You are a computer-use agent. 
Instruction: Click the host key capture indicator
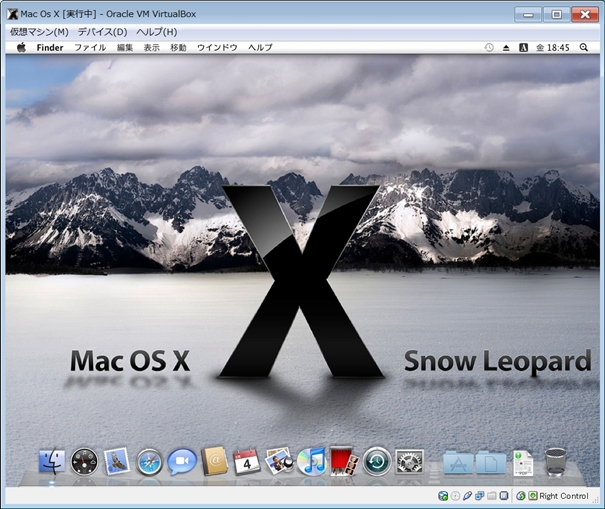(533, 496)
